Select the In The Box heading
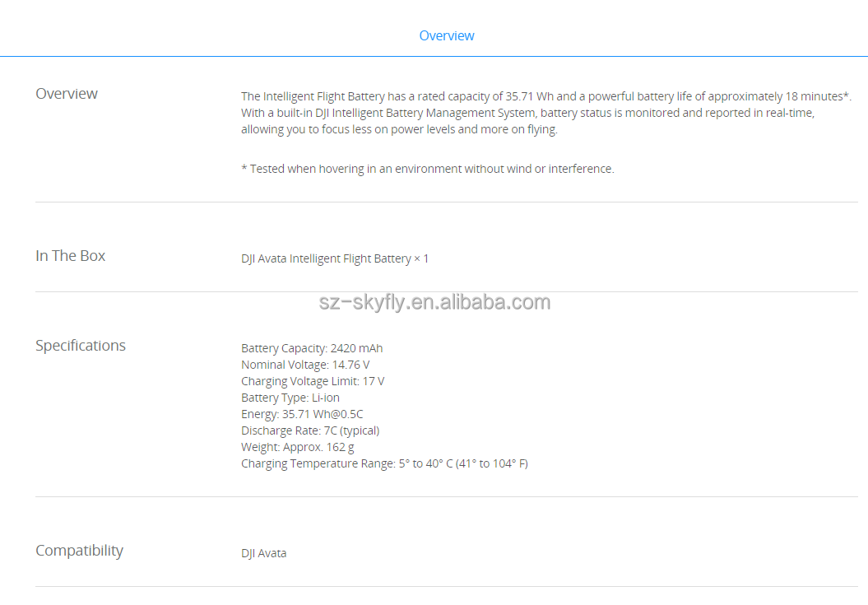Viewport: 868px width, 605px height. 71,256
